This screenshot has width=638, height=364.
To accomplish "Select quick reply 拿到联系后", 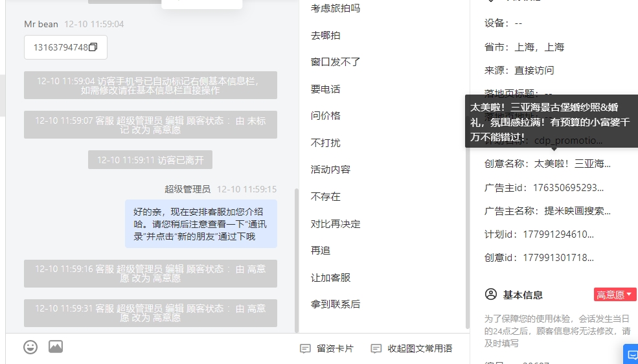I will tap(336, 304).
